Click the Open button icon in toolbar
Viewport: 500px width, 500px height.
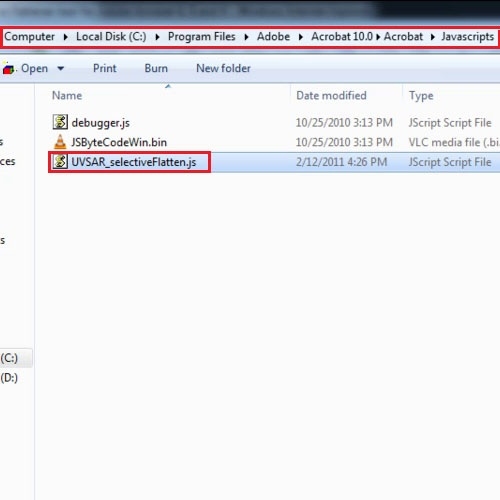[8, 68]
